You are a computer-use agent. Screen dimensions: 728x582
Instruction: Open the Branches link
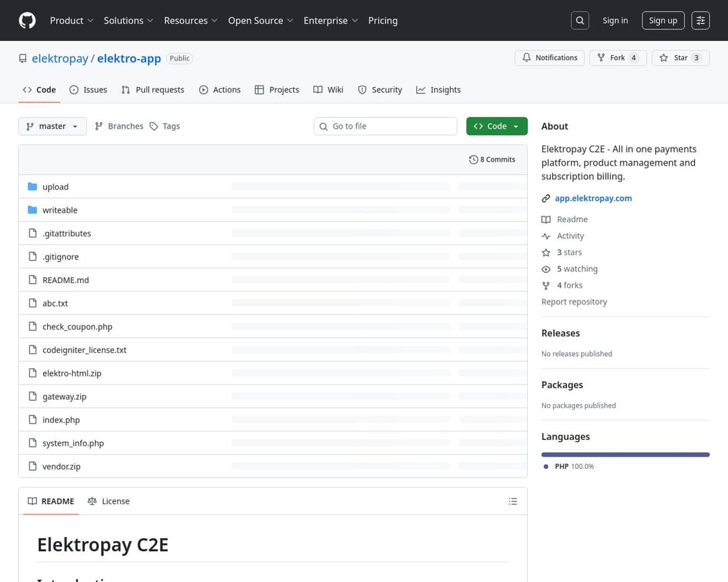pos(119,126)
